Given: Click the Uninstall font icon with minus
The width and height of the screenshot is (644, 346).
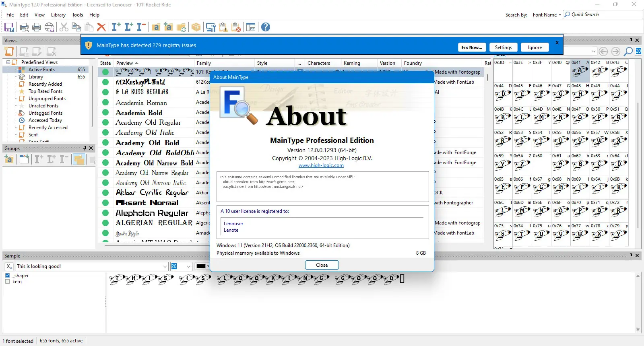Looking at the screenshot, I should 141,27.
